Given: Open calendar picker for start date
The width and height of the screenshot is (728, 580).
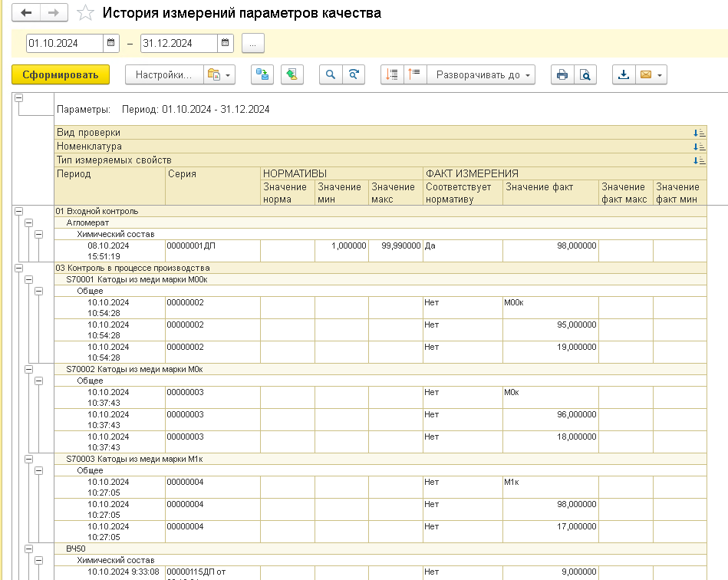Looking at the screenshot, I should [x=111, y=44].
